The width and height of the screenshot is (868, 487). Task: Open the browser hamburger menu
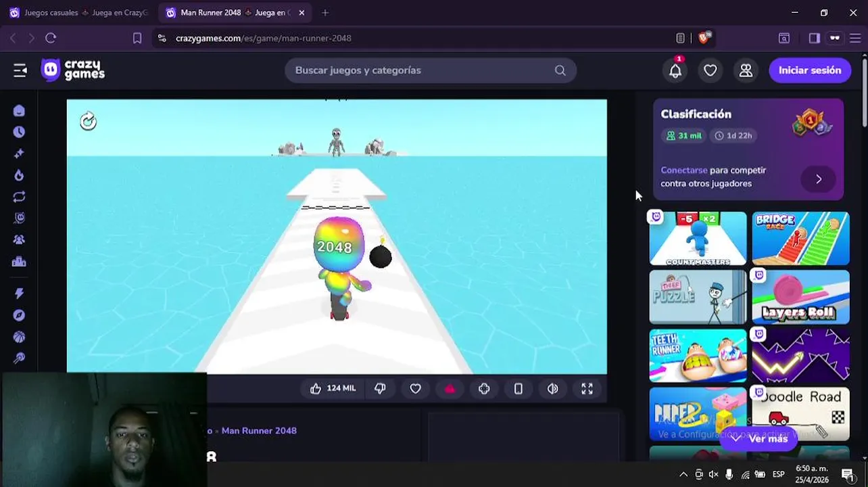[x=855, y=38]
